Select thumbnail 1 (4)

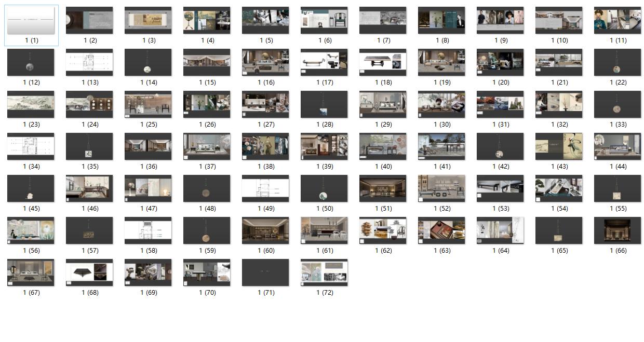[x=207, y=21]
